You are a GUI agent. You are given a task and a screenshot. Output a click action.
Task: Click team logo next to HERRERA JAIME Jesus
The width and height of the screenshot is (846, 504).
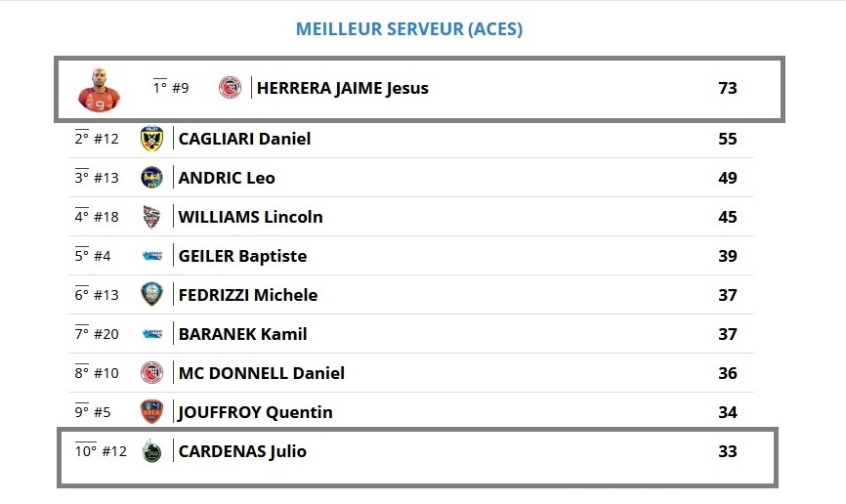point(230,87)
